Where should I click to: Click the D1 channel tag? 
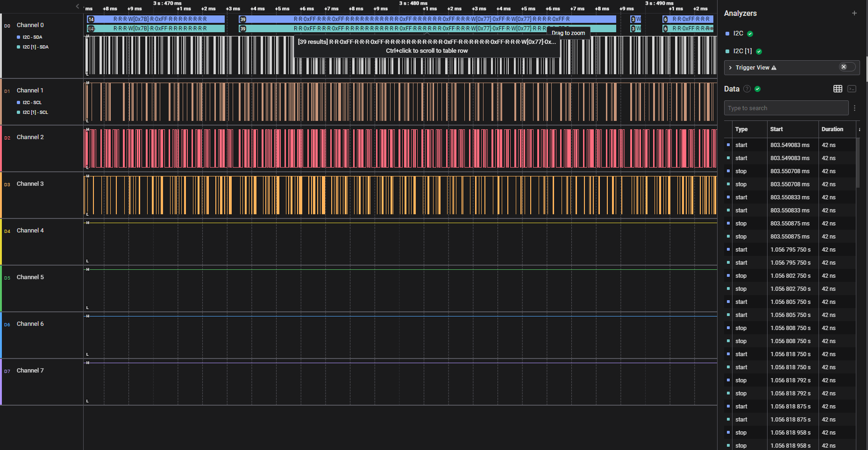point(7,91)
